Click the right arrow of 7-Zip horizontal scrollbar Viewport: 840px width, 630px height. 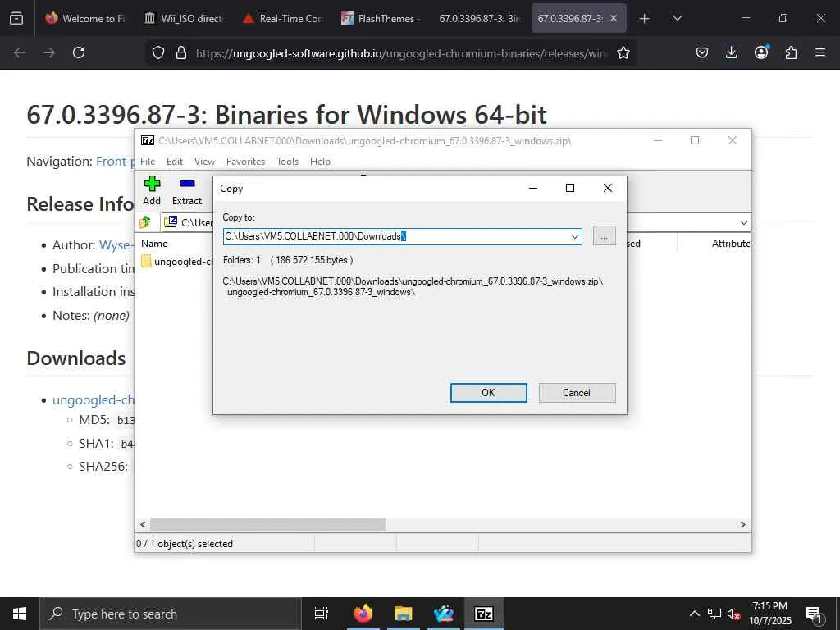pyautogui.click(x=743, y=524)
